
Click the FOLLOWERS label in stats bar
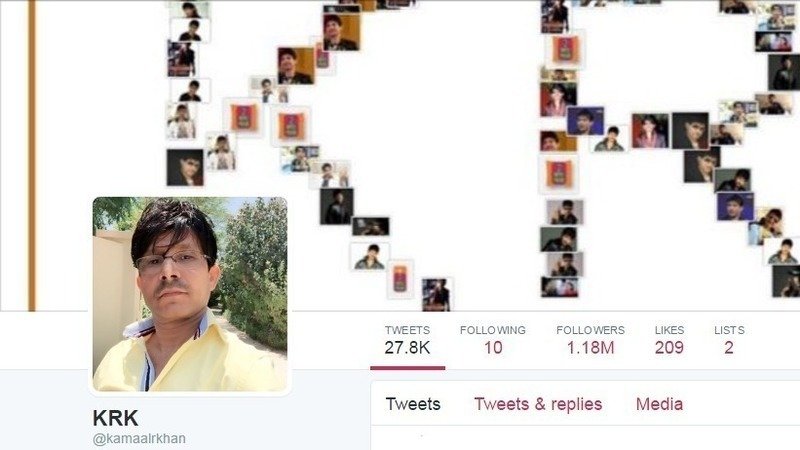click(x=590, y=330)
